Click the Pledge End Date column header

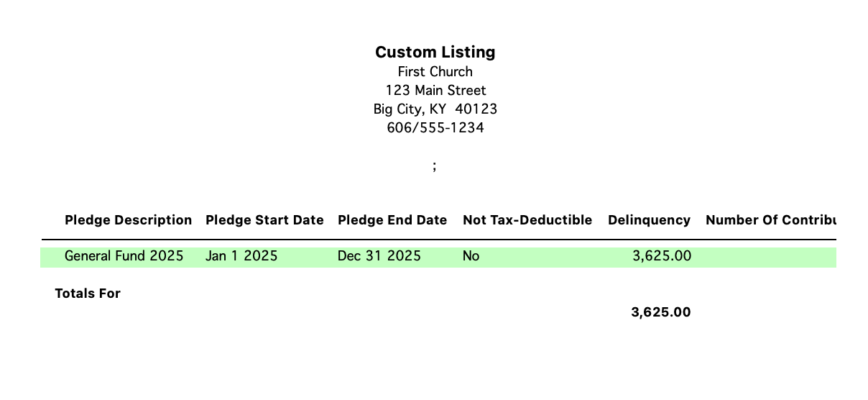tap(392, 220)
